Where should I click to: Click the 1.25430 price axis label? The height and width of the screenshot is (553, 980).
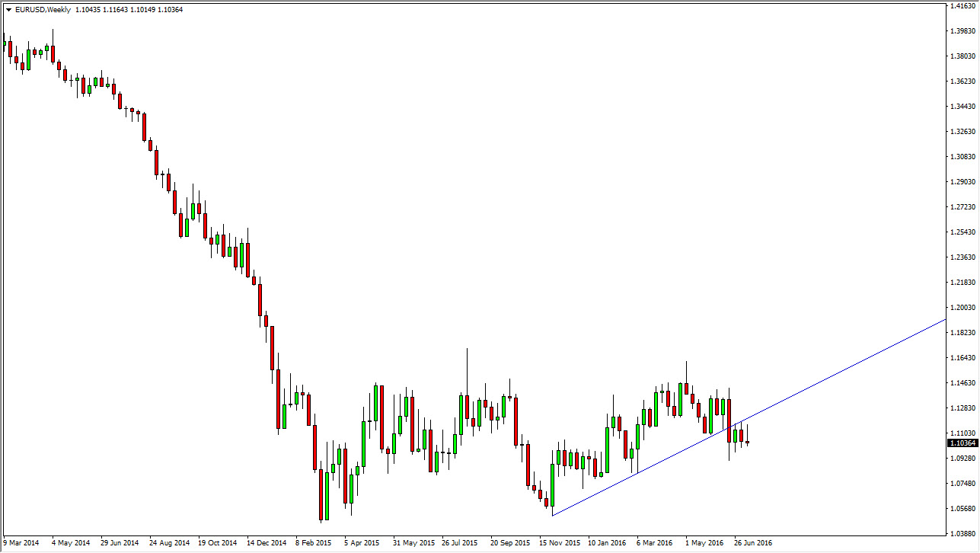tap(962, 232)
